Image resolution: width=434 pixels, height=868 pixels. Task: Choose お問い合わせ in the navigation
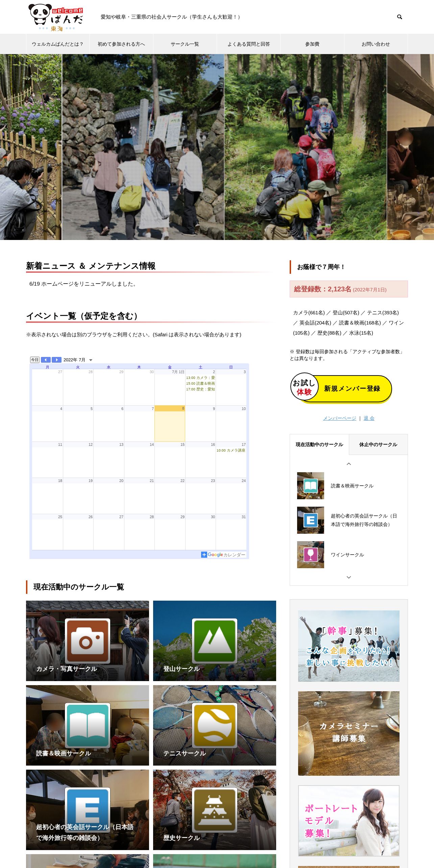(376, 44)
